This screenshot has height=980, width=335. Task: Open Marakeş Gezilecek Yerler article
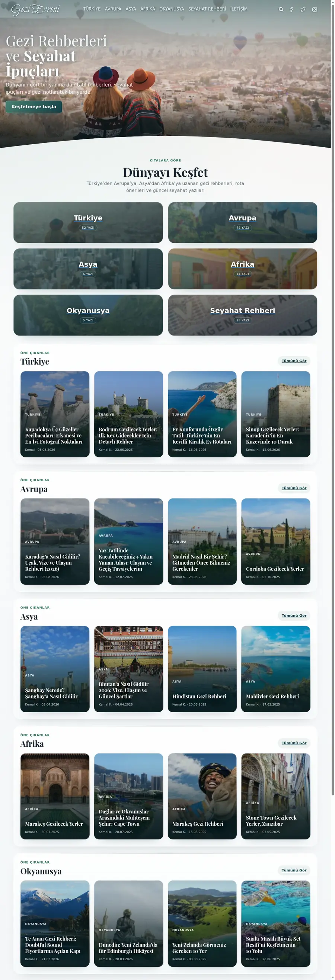pyautogui.click(x=55, y=796)
